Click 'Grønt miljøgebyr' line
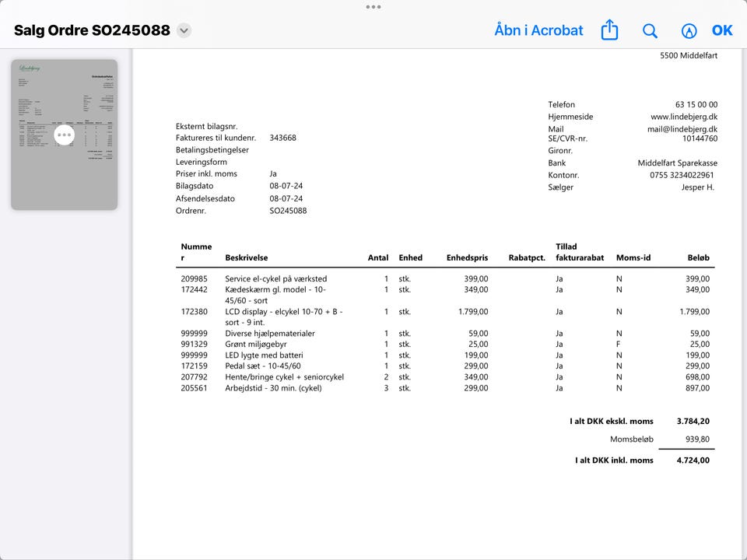 [x=255, y=344]
